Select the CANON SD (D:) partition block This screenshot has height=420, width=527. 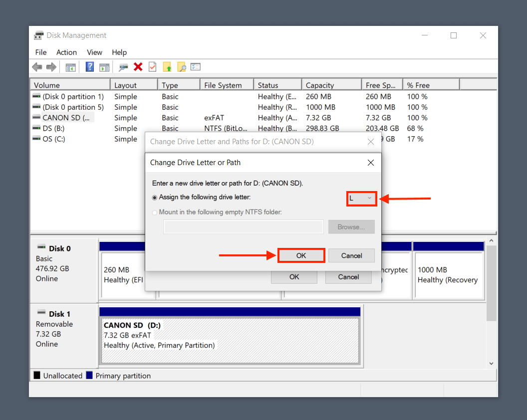230,341
